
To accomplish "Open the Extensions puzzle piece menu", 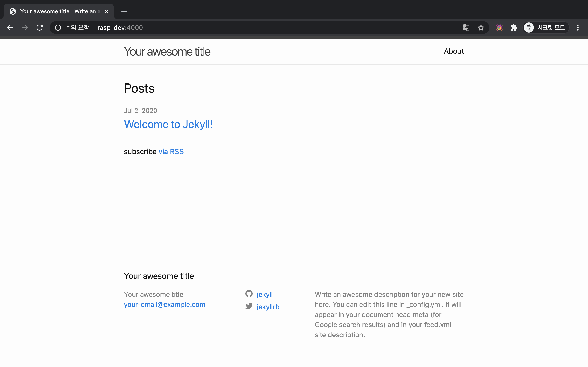I will point(514,28).
